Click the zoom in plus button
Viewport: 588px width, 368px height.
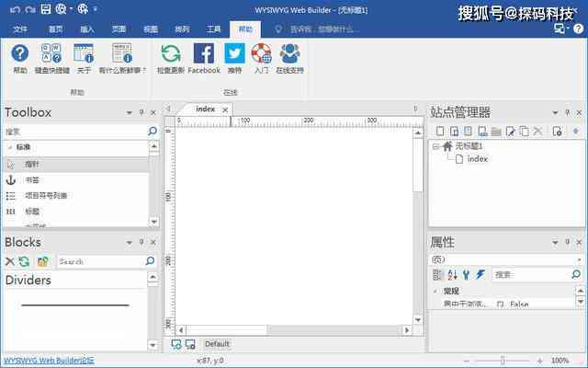539,361
